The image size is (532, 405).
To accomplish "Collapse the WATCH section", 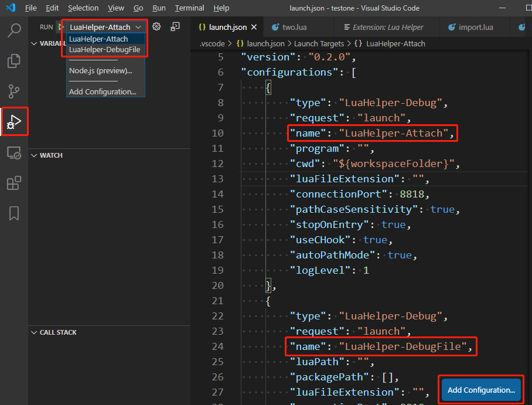I will [34, 155].
